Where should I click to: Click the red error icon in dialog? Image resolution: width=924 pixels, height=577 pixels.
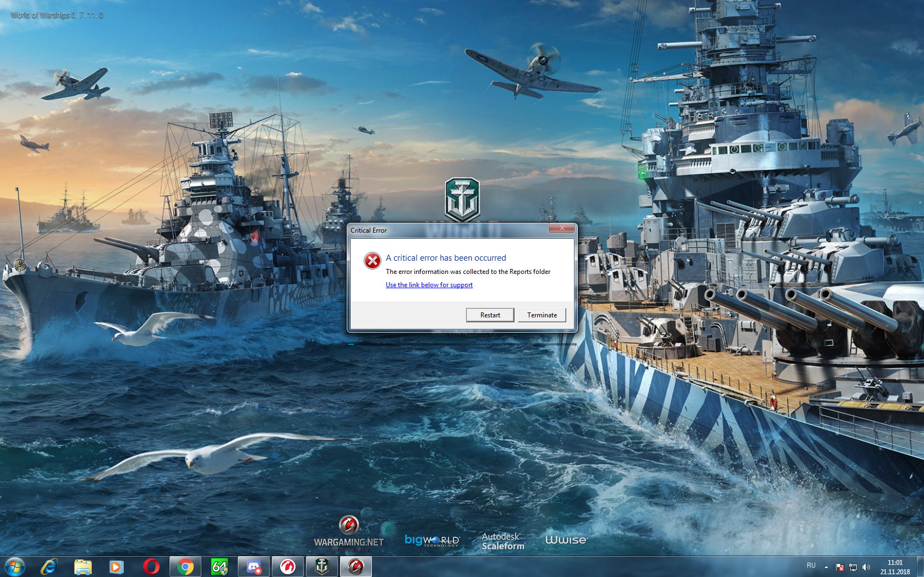373,261
